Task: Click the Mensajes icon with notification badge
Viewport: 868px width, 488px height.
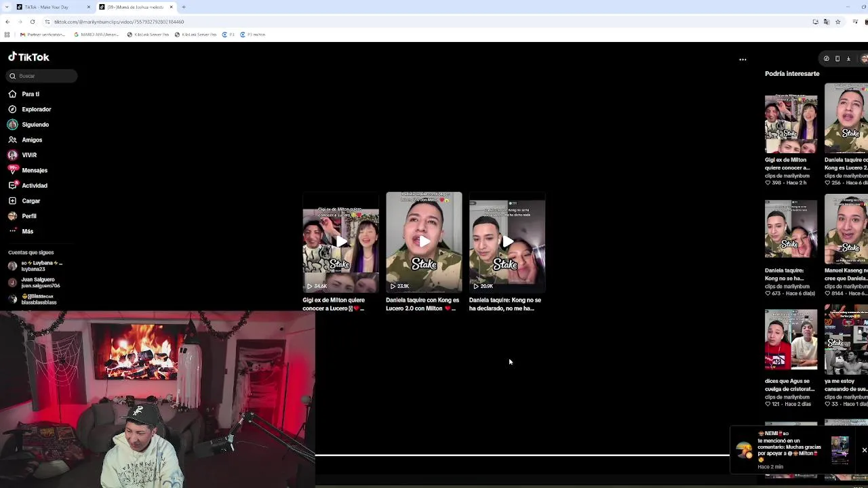Action: (x=12, y=170)
